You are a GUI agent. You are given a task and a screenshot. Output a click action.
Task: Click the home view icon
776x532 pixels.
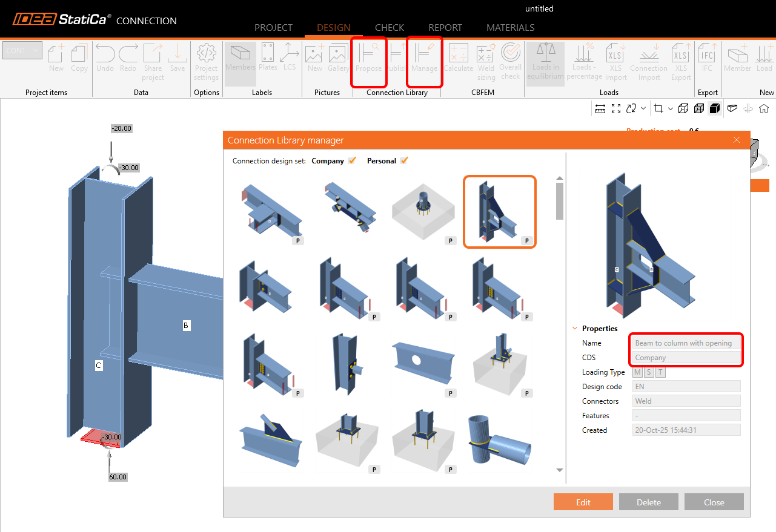pyautogui.click(x=764, y=109)
